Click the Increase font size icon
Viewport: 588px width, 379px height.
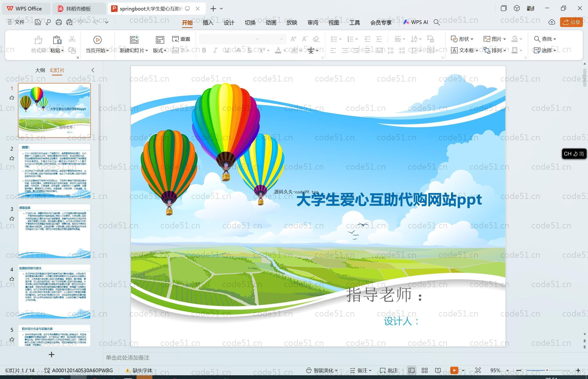pyautogui.click(x=293, y=39)
